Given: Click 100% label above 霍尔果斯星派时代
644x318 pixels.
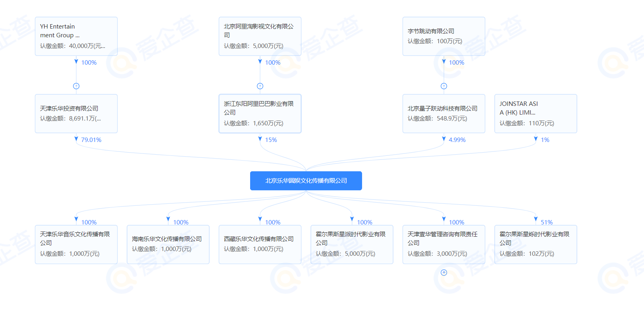Looking at the screenshot, I should coord(364,222).
